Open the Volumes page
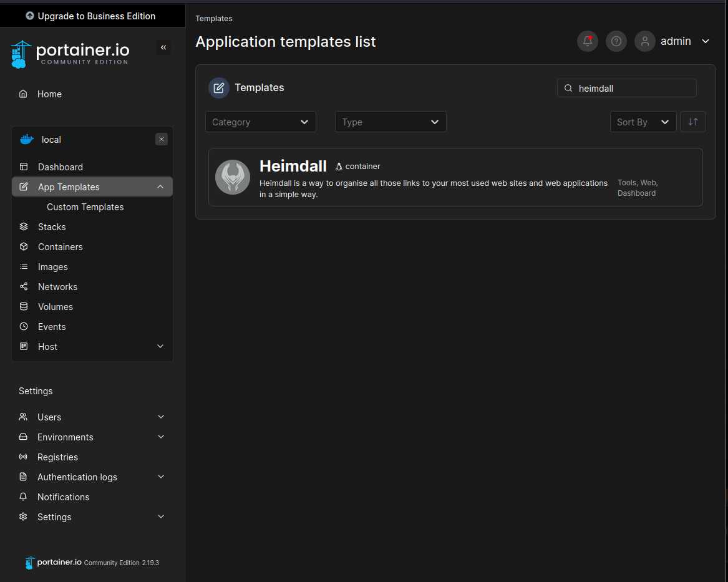This screenshot has width=728, height=582. click(x=56, y=307)
